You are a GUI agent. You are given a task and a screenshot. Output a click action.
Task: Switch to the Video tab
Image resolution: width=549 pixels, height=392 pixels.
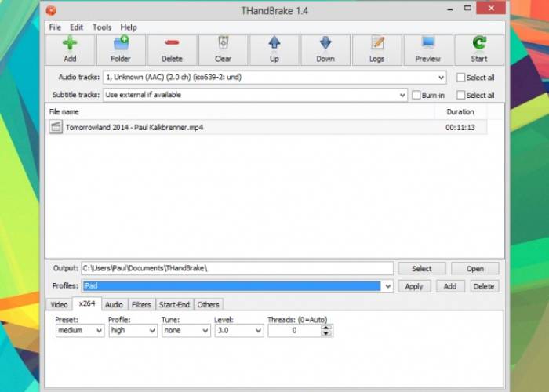(x=59, y=304)
